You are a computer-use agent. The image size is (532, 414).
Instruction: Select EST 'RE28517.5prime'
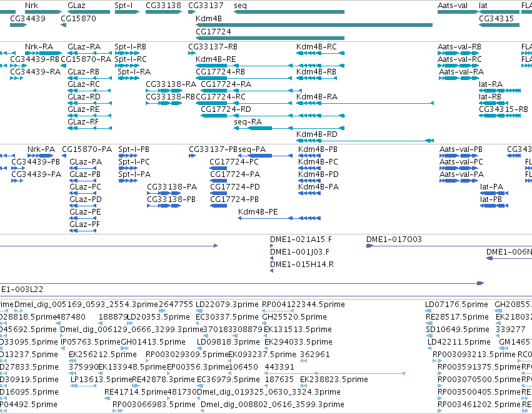pos(457,317)
